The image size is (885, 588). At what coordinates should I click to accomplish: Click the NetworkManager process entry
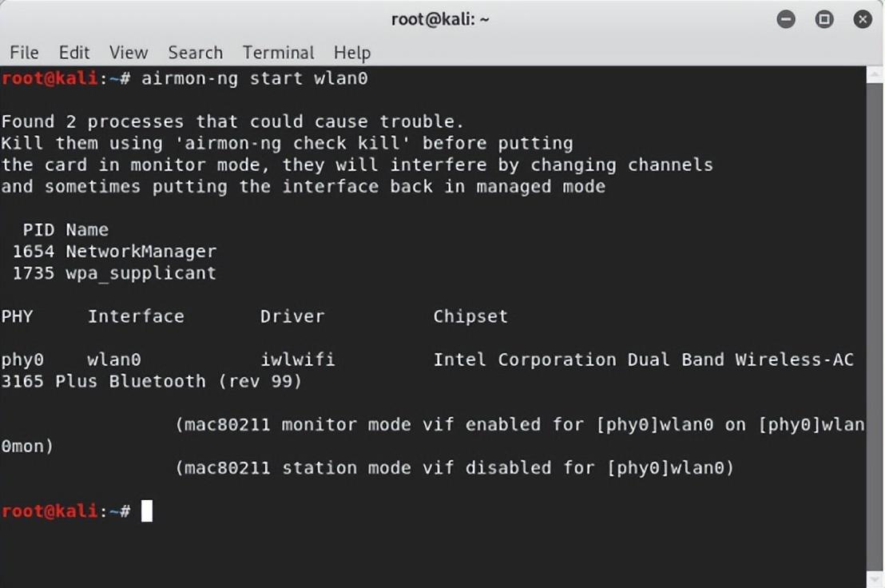(141, 252)
